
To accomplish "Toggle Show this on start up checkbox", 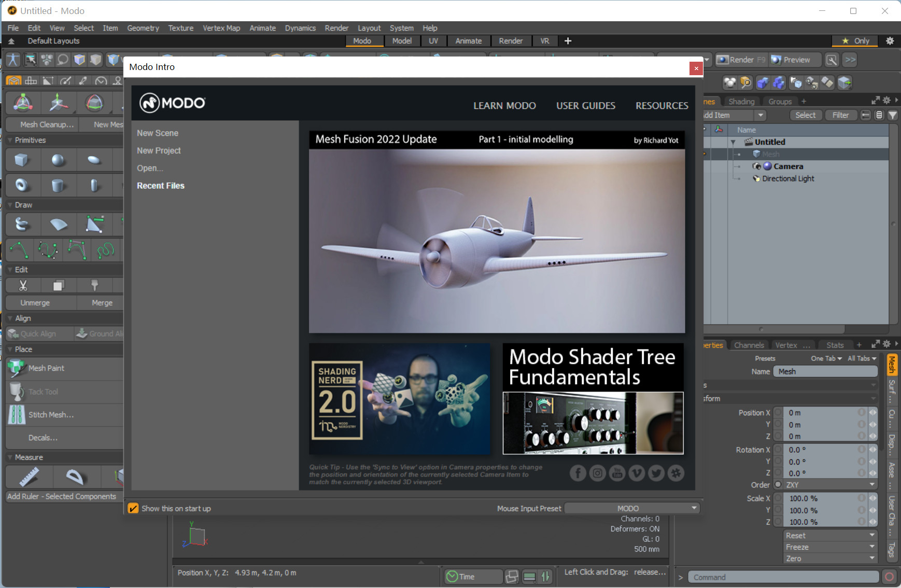I will (x=133, y=508).
